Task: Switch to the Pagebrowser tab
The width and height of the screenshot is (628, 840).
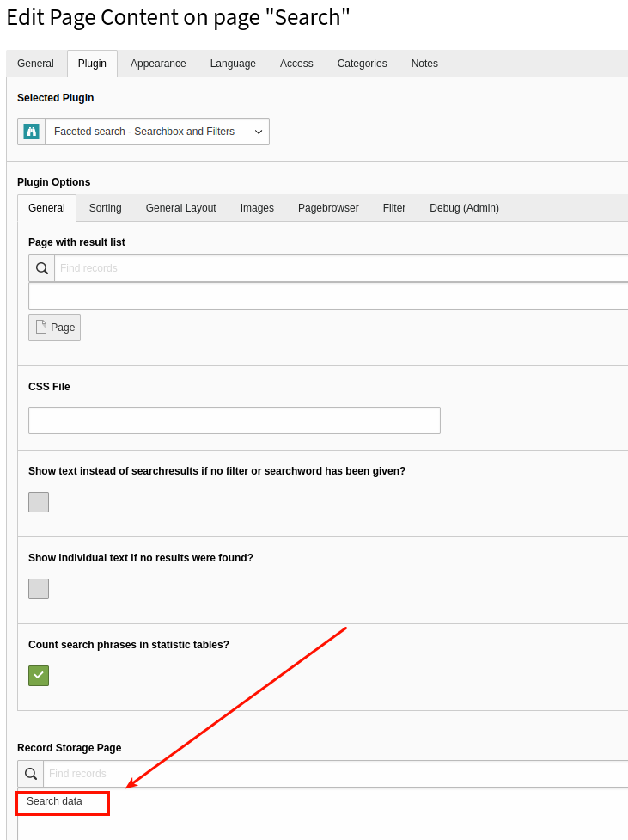Action: (x=327, y=207)
